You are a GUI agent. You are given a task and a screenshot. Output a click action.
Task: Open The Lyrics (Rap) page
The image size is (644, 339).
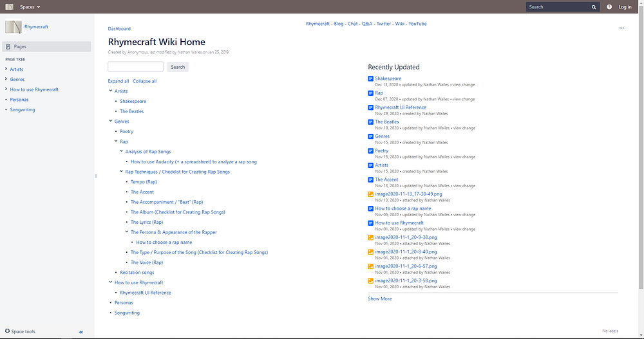coord(147,222)
